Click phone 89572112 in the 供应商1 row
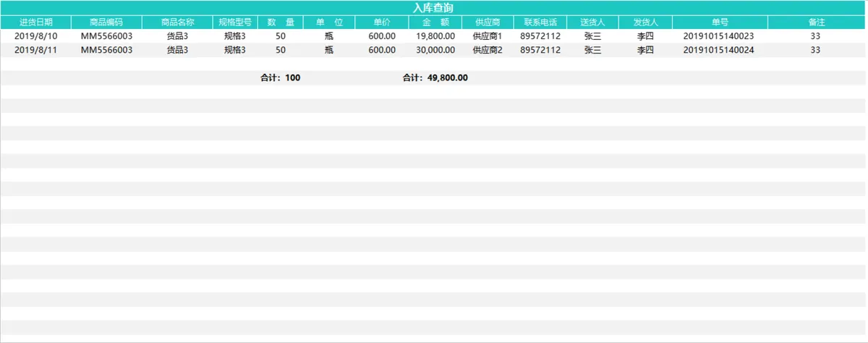 click(540, 36)
